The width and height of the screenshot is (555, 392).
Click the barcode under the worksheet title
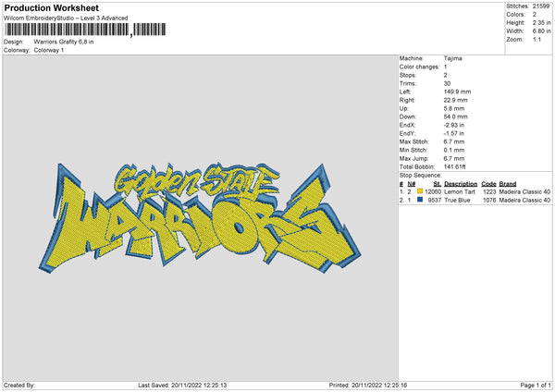(85, 30)
